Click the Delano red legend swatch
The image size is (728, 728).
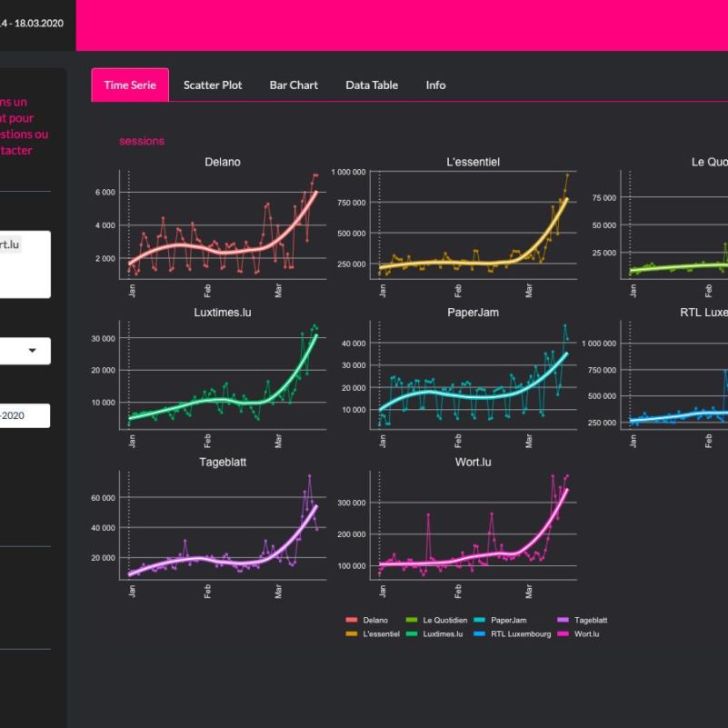tap(352, 620)
